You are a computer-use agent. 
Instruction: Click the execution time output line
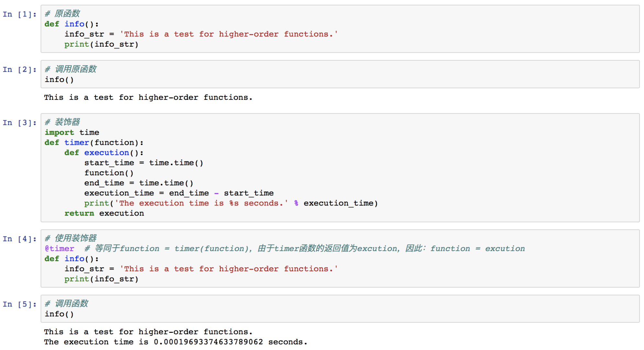[x=175, y=342]
